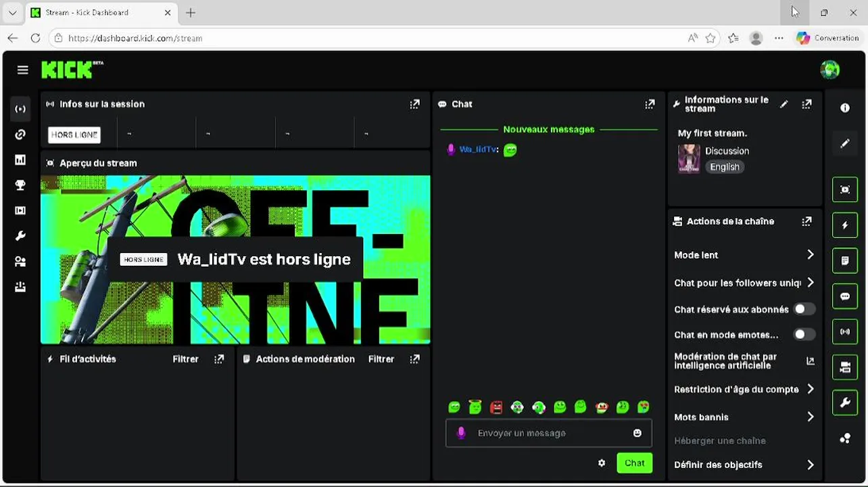Expand Chat pour les followers uniquement
The width and height of the screenshot is (868, 487).
click(744, 283)
